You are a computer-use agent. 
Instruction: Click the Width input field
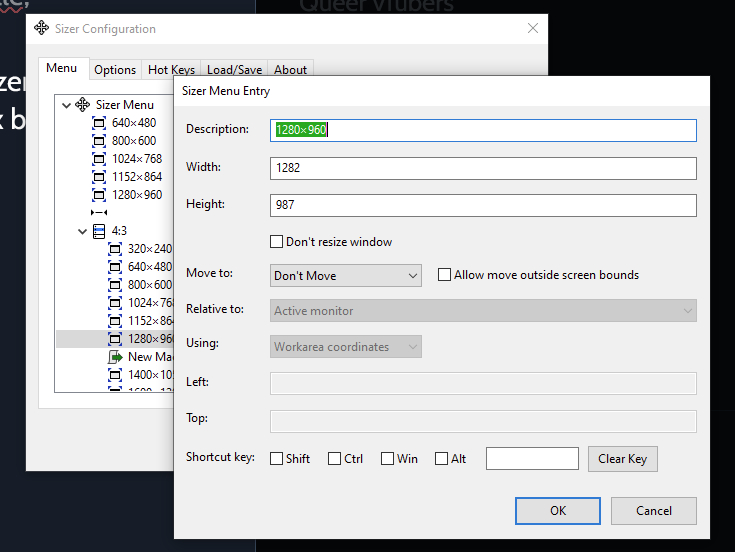pos(483,168)
